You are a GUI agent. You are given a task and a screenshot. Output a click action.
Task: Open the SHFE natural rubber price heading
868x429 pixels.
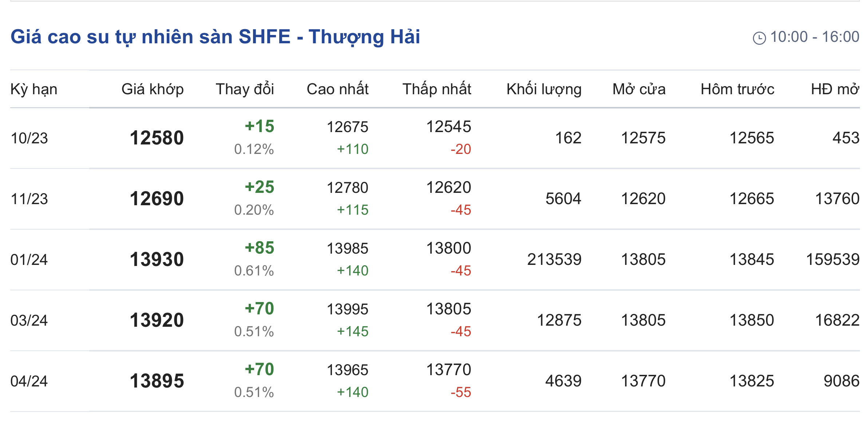pos(215,37)
